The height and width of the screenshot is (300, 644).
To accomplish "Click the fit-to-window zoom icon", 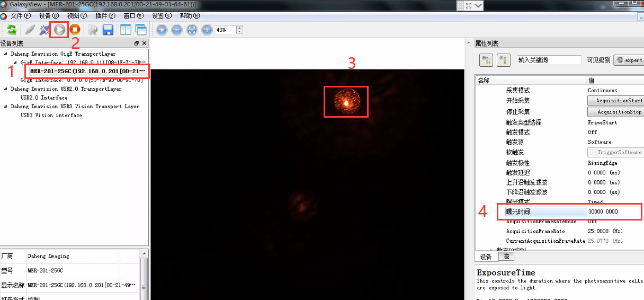I will 192,30.
